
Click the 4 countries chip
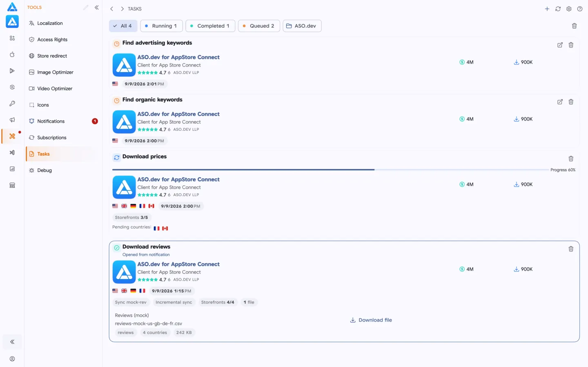155,333
